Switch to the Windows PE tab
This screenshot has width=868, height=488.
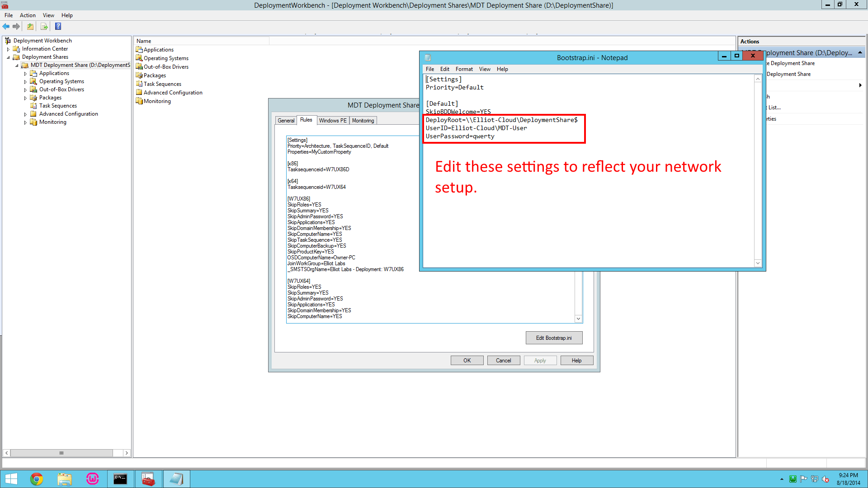coord(333,120)
